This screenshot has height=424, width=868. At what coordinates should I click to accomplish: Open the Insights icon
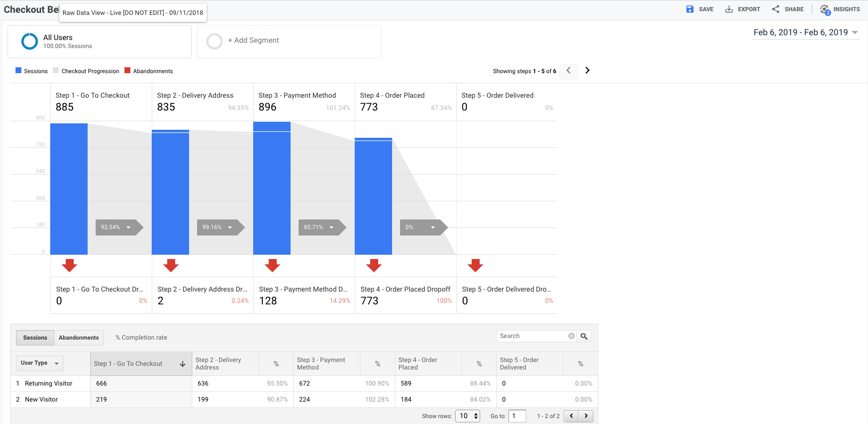click(x=825, y=10)
